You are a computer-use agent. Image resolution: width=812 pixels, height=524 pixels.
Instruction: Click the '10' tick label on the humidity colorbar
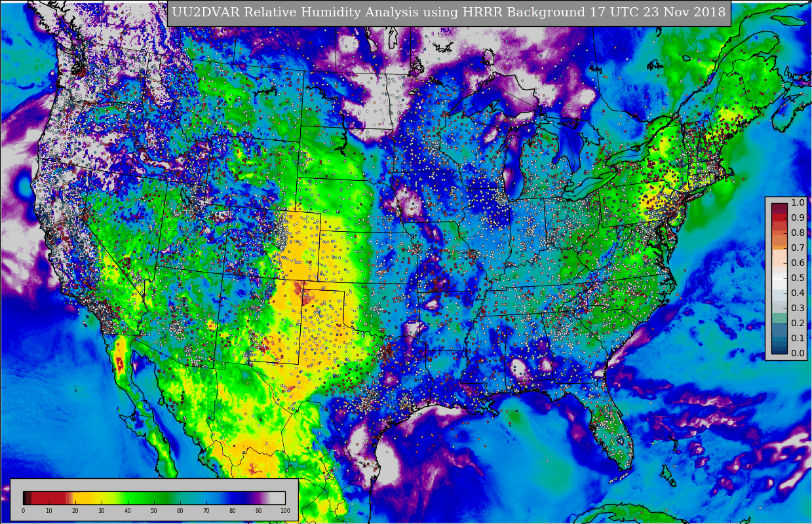[49, 510]
